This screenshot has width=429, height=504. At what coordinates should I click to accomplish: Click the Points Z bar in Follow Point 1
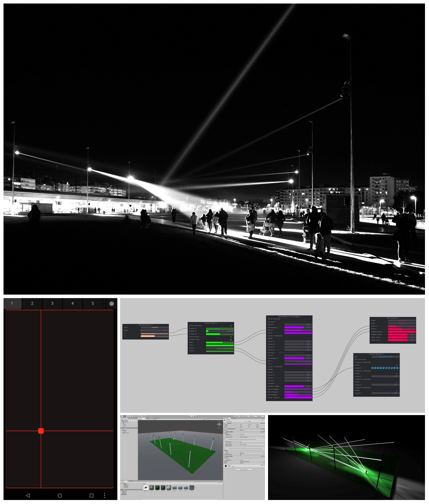(x=220, y=334)
